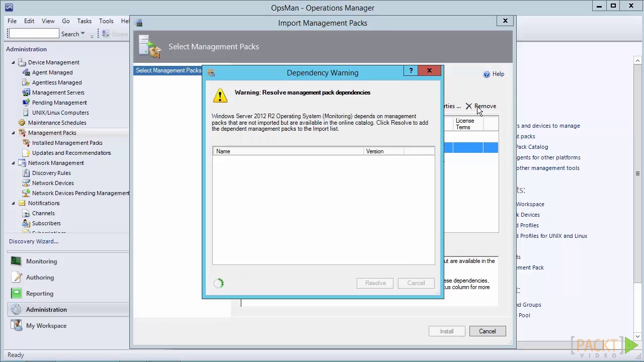
Task: Open the View menu
Action: (48, 21)
